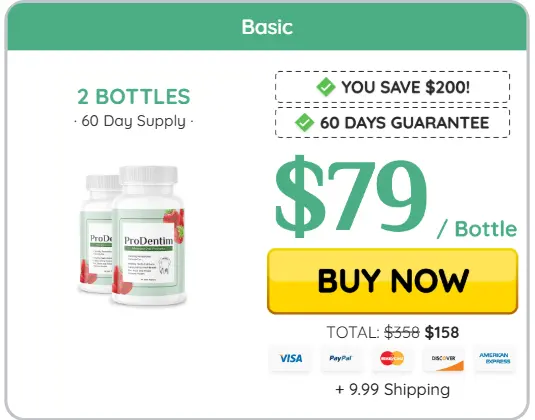
Task: Click the green checkmark beside 60 DAYS GUARANTEE
Action: [304, 122]
